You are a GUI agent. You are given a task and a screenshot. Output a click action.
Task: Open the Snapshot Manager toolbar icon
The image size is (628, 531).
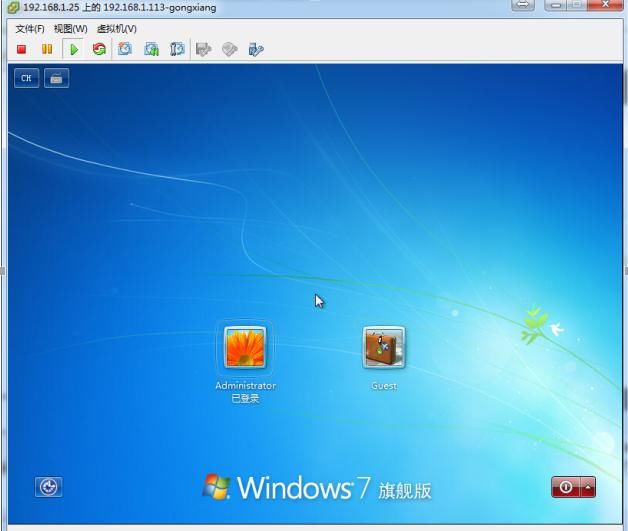click(x=177, y=49)
